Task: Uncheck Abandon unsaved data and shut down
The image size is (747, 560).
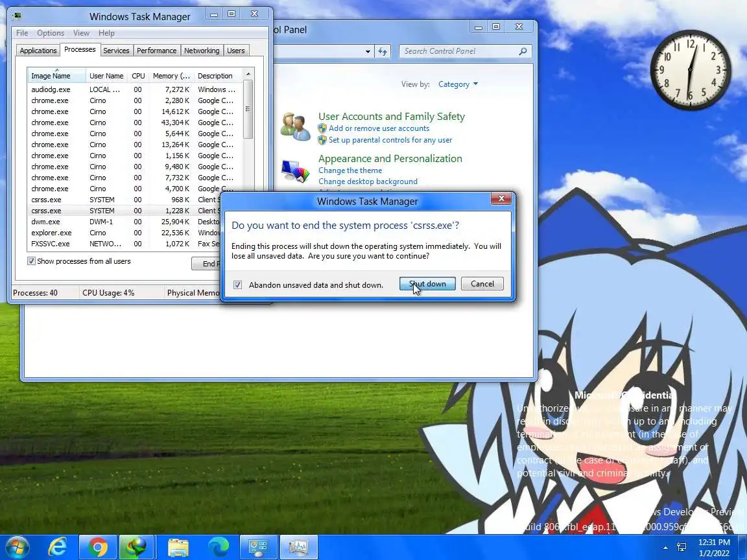Action: [238, 285]
